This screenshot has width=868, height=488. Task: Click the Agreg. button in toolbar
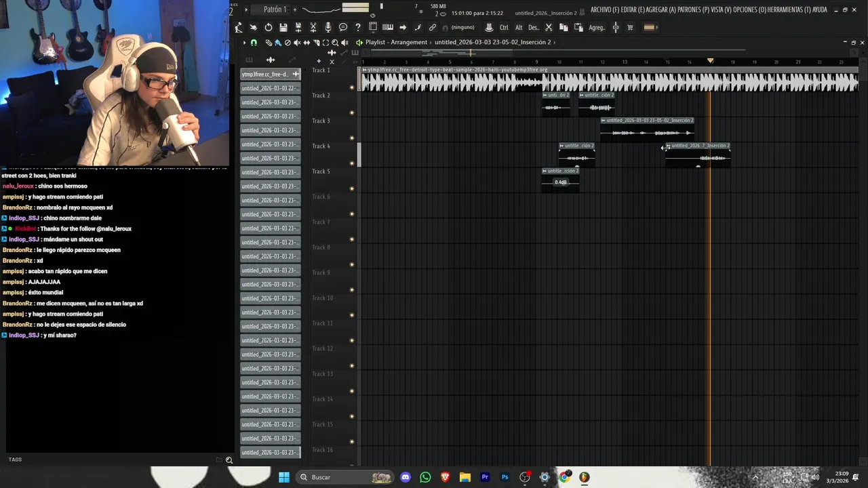(x=597, y=27)
